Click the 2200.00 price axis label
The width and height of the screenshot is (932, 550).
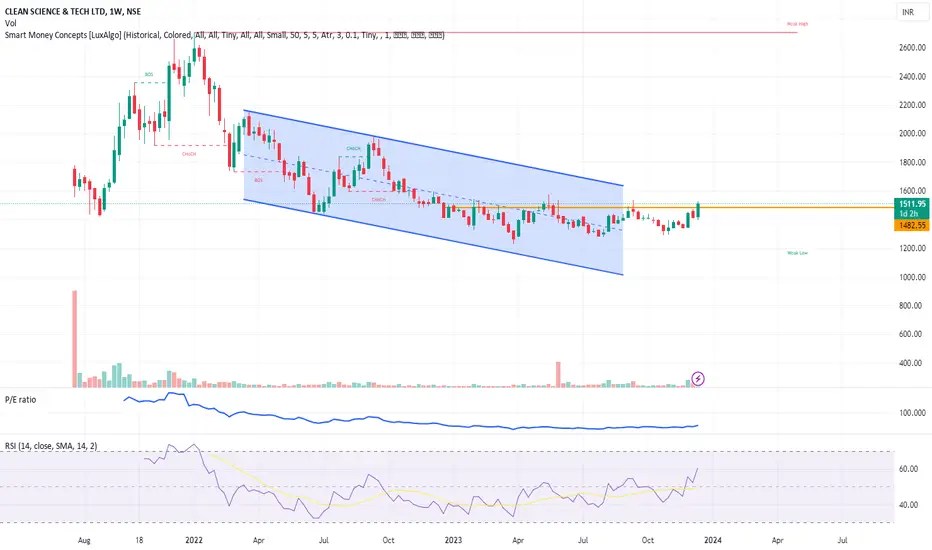click(912, 105)
